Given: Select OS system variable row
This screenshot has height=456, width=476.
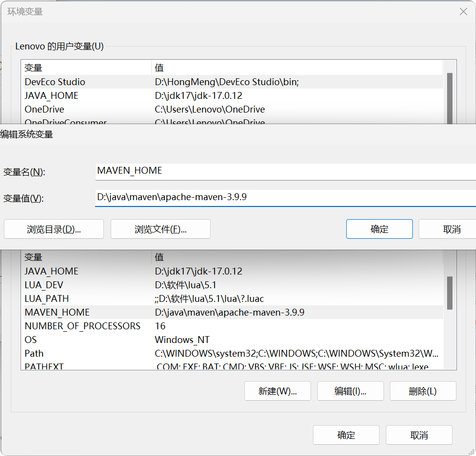Looking at the screenshot, I should click(233, 340).
